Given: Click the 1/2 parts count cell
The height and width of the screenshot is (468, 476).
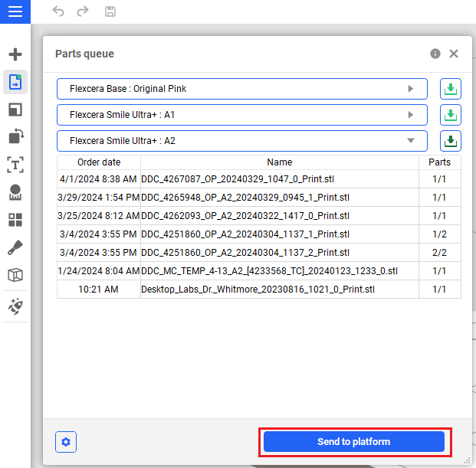Looking at the screenshot, I should 439,234.
